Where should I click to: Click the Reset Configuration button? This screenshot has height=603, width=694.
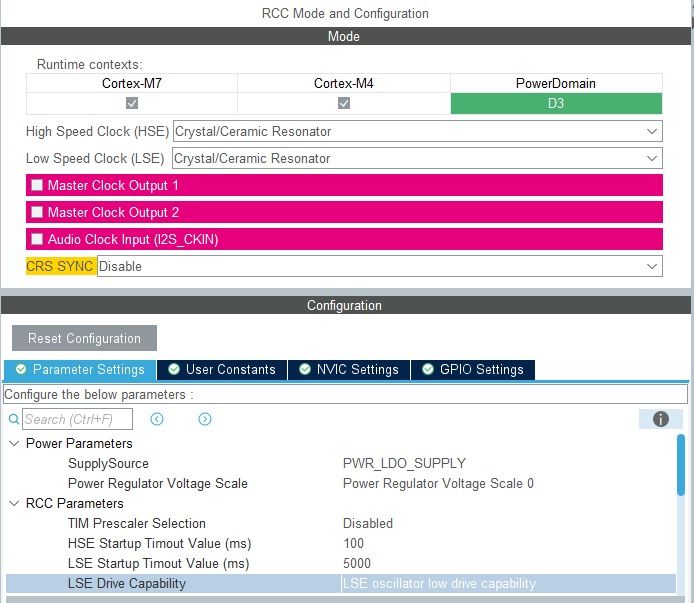click(84, 338)
